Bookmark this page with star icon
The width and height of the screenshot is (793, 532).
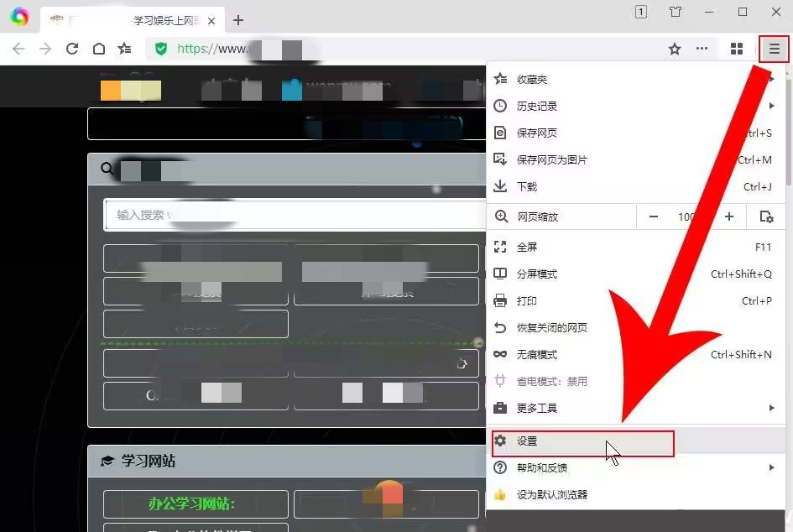click(675, 49)
